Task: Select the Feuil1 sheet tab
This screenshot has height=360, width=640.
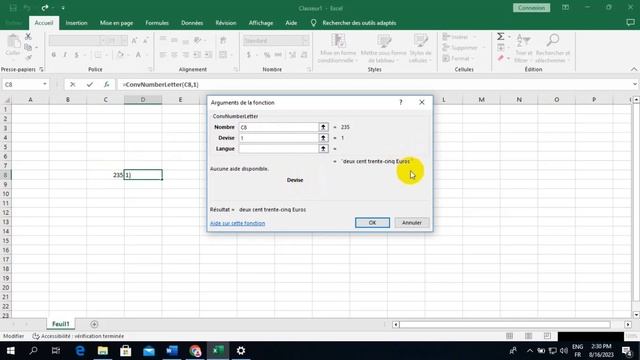Action: [60, 324]
